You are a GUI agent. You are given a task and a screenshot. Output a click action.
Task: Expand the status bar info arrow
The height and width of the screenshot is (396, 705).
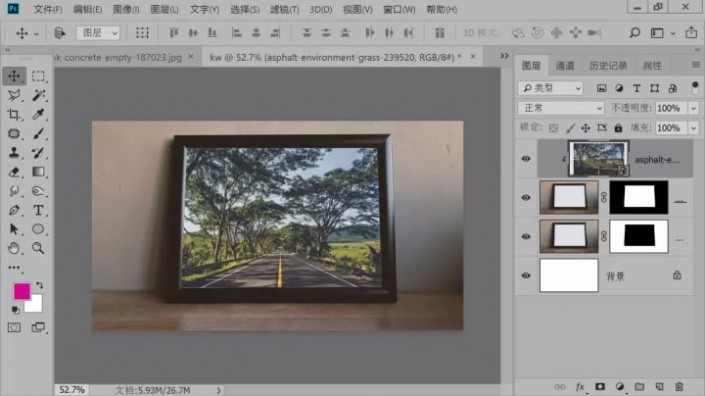point(219,390)
